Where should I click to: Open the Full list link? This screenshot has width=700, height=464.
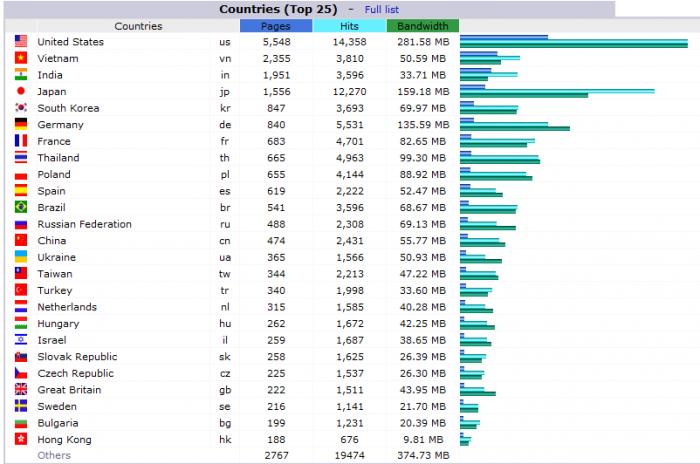click(x=382, y=9)
